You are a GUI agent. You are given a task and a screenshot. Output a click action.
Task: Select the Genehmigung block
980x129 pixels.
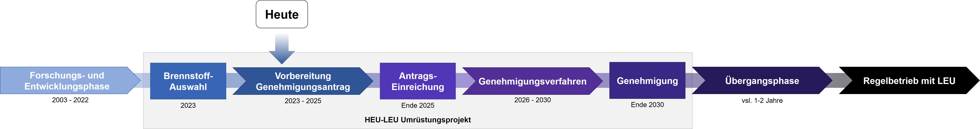coord(647,81)
